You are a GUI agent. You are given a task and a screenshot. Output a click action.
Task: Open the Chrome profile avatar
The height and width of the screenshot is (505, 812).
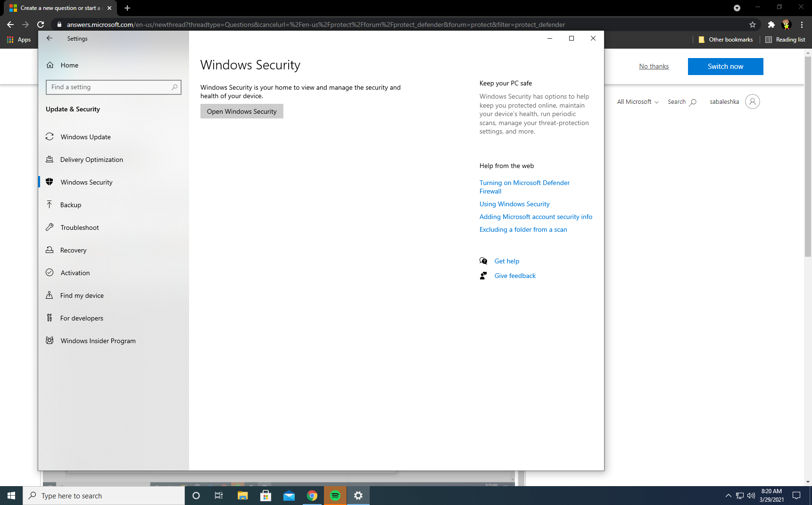point(786,25)
